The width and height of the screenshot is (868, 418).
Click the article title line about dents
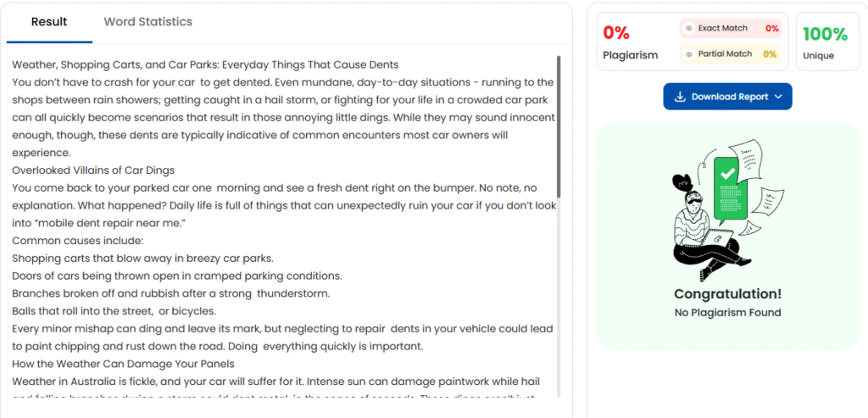pyautogui.click(x=205, y=64)
